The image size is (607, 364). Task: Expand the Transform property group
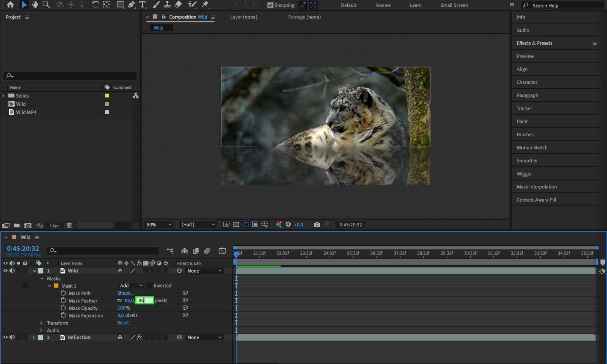pos(42,323)
